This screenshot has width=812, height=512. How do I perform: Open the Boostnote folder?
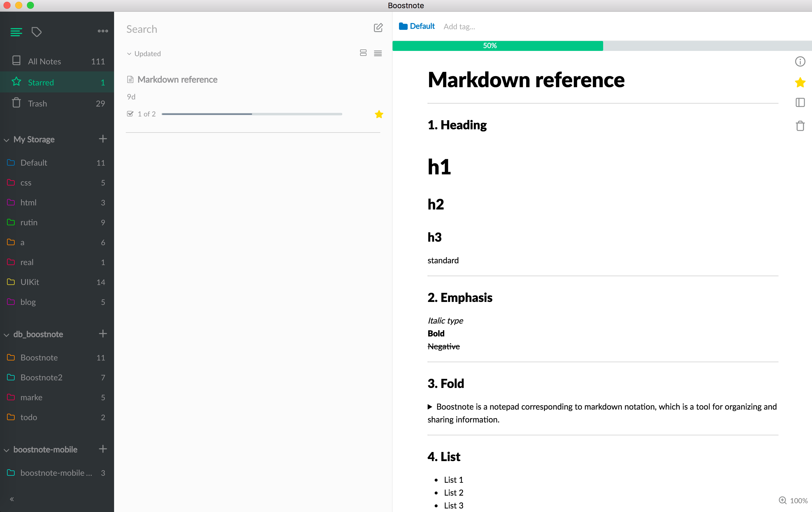tap(57, 358)
